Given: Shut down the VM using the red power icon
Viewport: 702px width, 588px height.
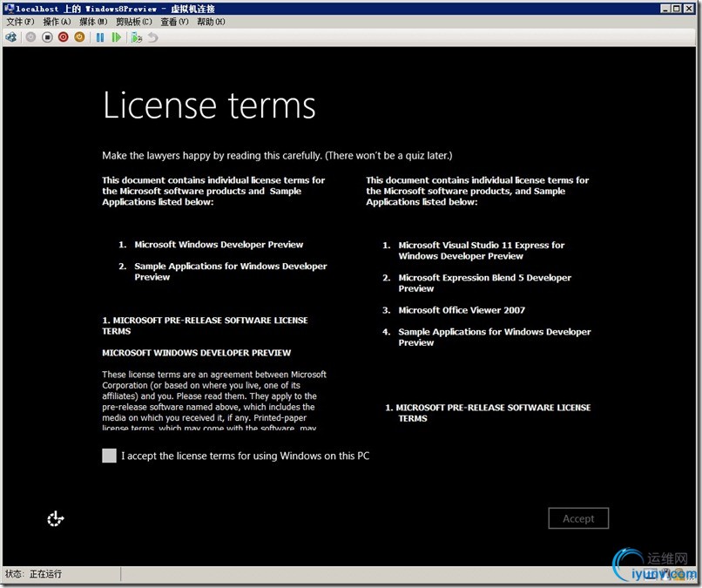Looking at the screenshot, I should tap(63, 37).
